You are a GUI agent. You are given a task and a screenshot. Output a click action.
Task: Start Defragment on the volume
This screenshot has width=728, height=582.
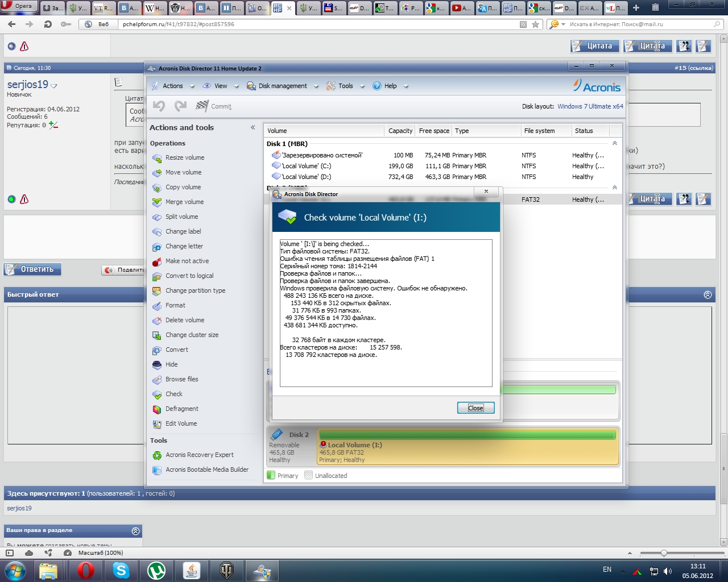click(x=175, y=409)
